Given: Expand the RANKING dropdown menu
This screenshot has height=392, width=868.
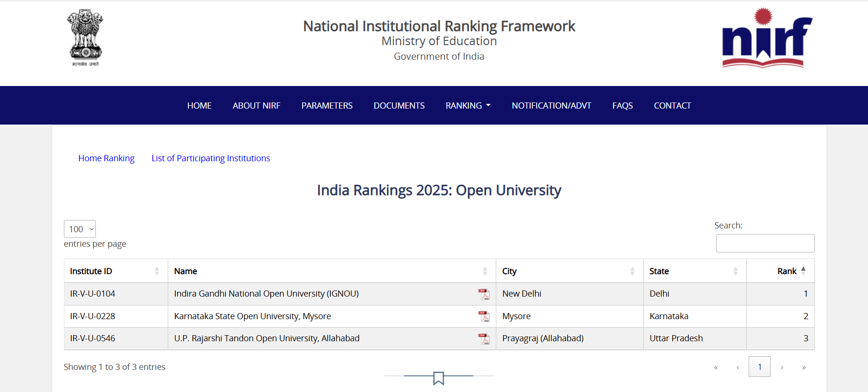Looking at the screenshot, I should 468,106.
